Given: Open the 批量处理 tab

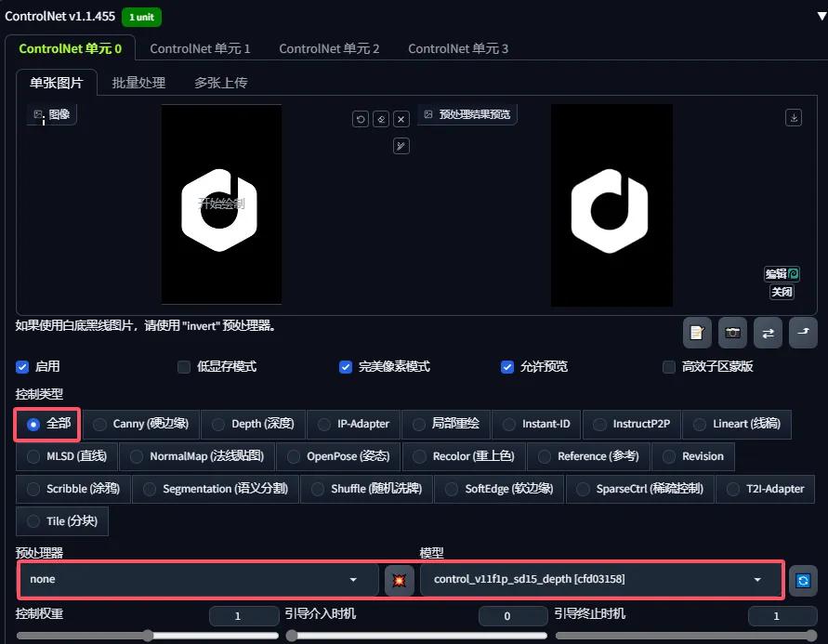Looking at the screenshot, I should coord(138,83).
